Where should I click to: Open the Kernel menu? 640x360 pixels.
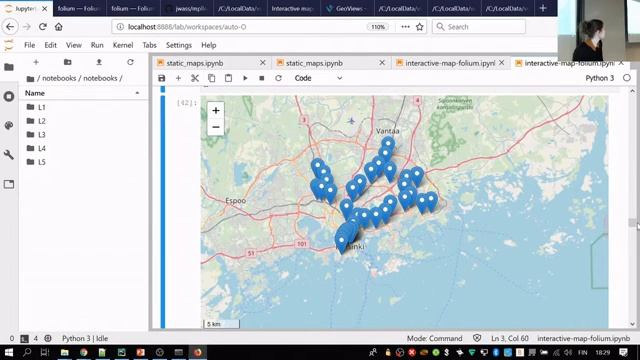coord(123,45)
